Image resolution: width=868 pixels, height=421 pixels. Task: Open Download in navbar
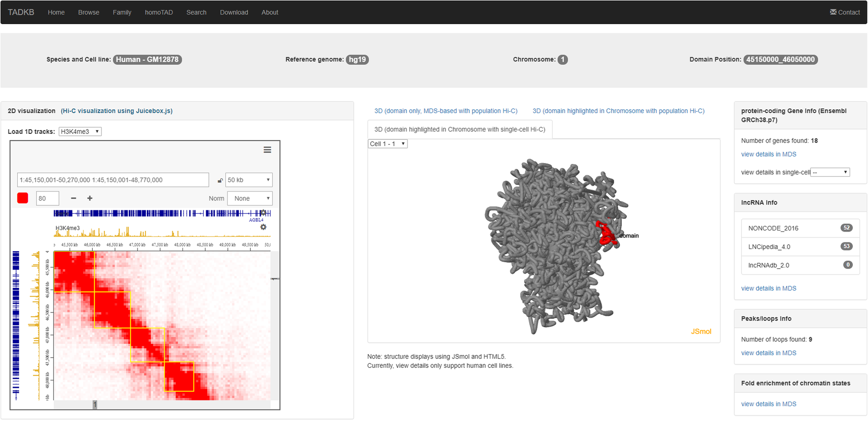(x=234, y=13)
